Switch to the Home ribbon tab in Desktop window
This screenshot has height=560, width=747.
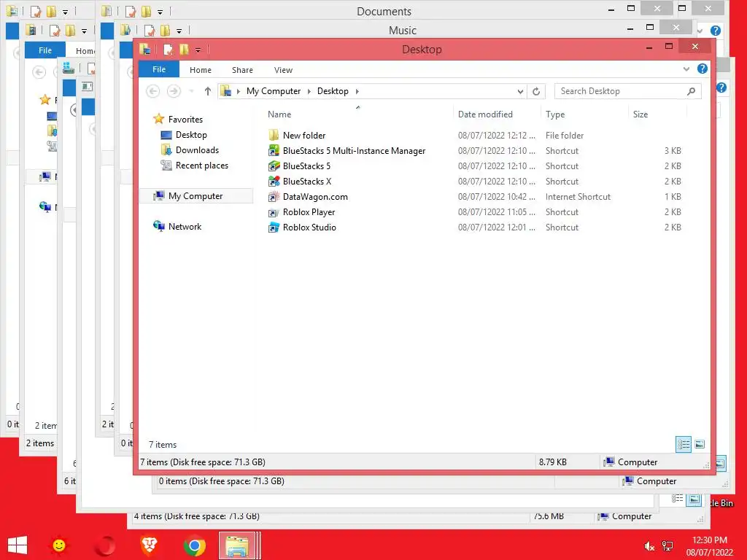click(x=201, y=70)
